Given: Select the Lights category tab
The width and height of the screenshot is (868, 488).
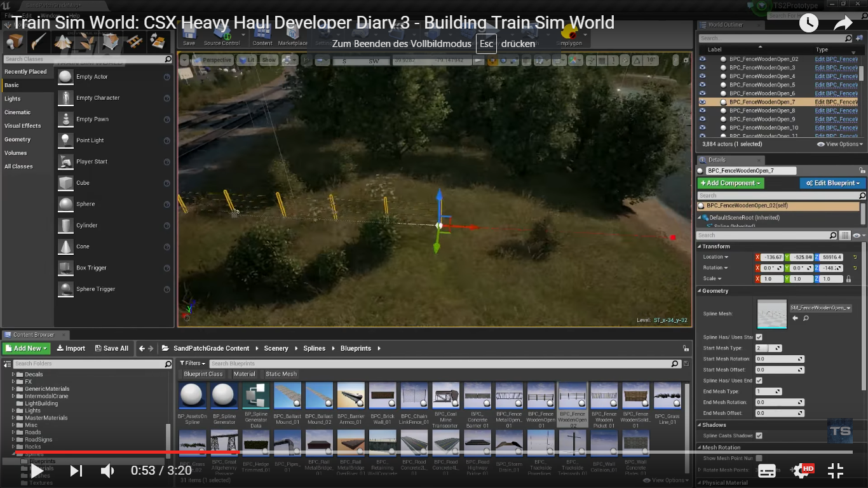Looking at the screenshot, I should point(13,99).
